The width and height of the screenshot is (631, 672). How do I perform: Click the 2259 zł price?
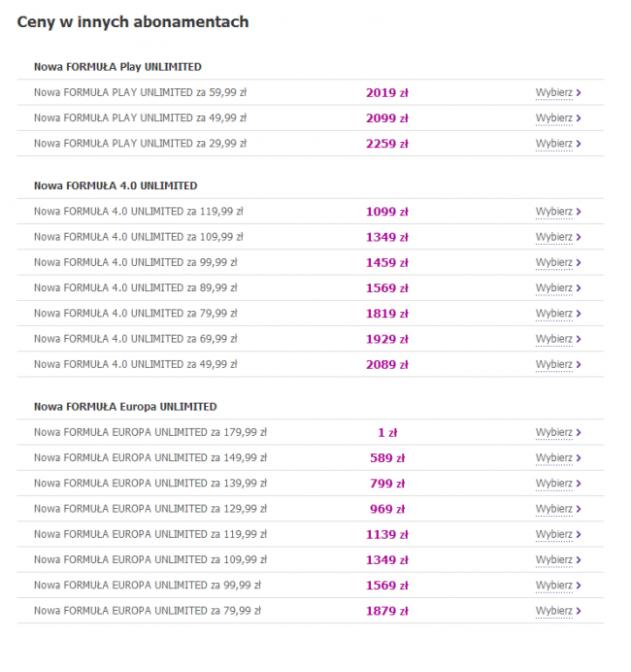click(x=387, y=144)
